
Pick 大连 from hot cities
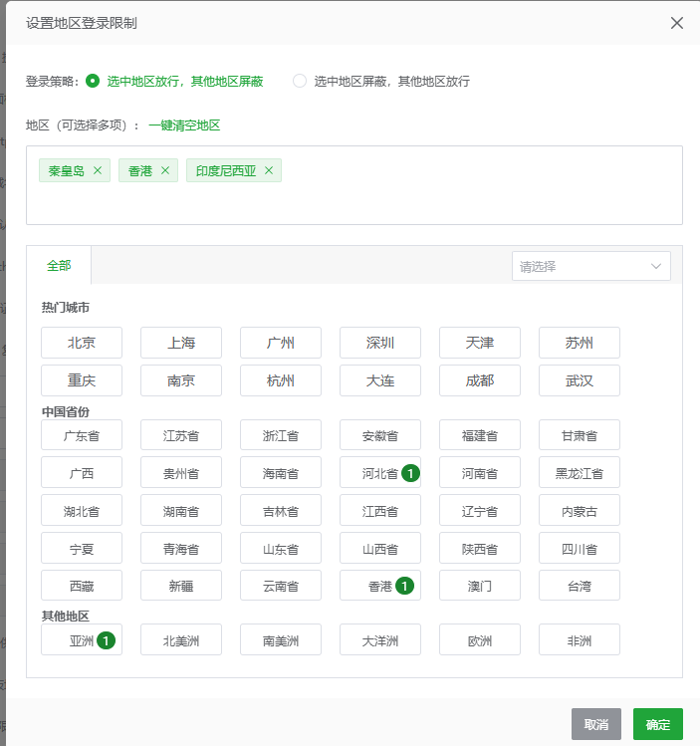coord(380,380)
